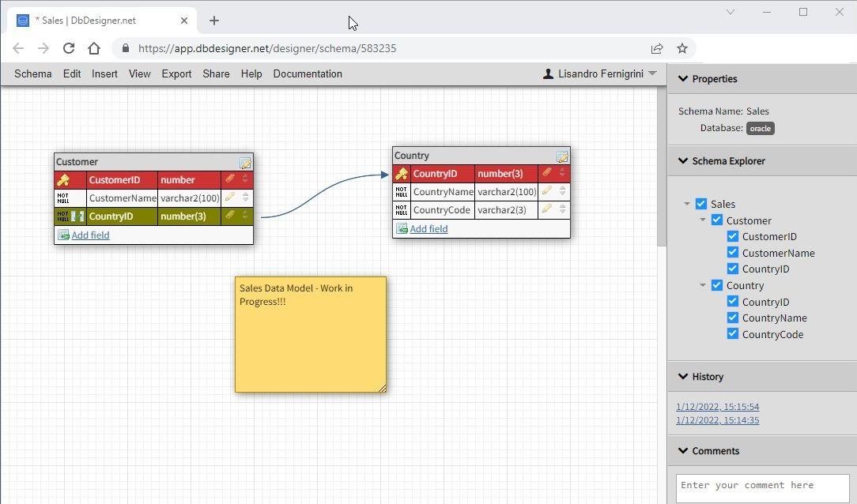
Task: Toggle CountryID checkbox under Country
Action: coord(732,301)
